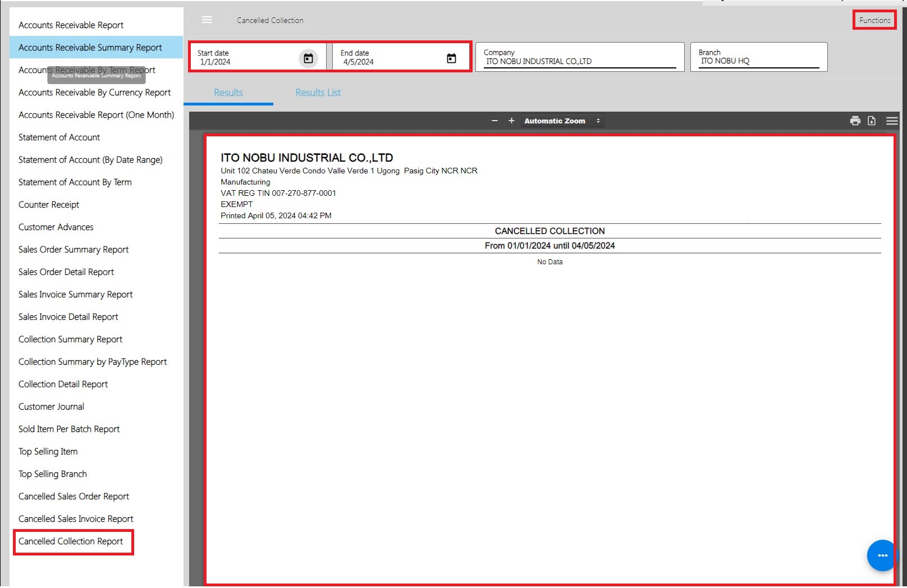Click the No Data text in report

point(549,262)
